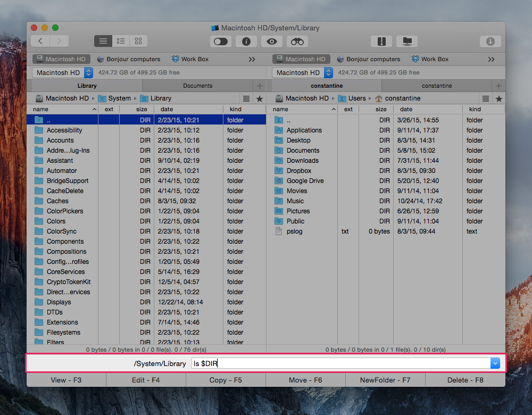This screenshot has width=532, height=415.
Task: Click Users in right path bar
Action: click(x=352, y=98)
